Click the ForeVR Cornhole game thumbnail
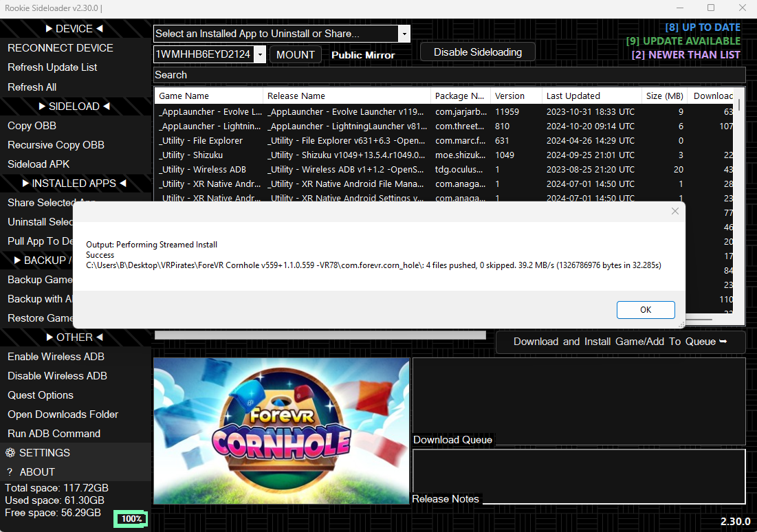 pos(281,432)
